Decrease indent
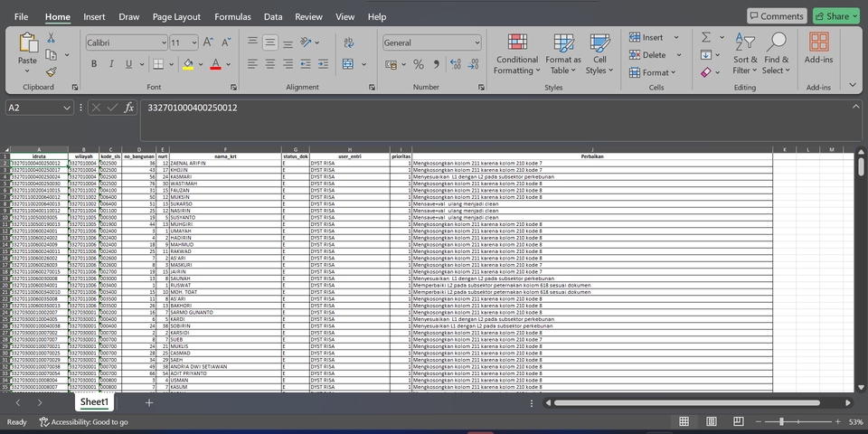Screen dimensions: 868x434 [x=306, y=64]
